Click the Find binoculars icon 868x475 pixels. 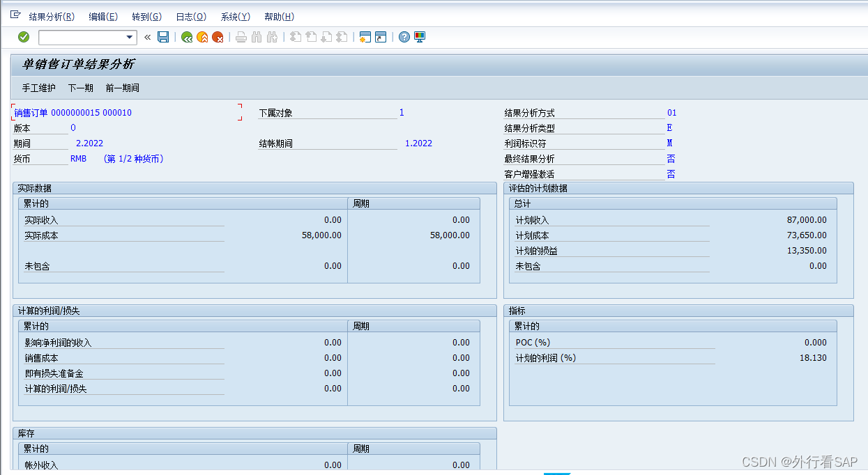pos(257,37)
